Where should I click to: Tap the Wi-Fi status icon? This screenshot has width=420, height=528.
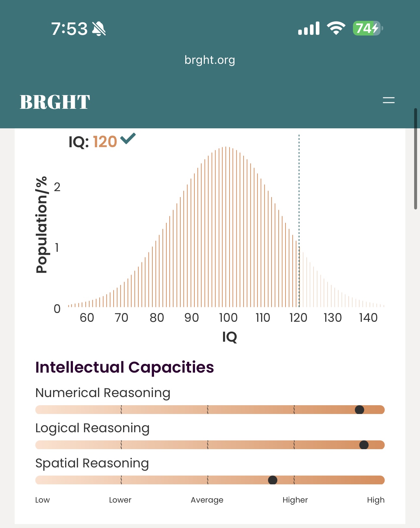(x=336, y=28)
